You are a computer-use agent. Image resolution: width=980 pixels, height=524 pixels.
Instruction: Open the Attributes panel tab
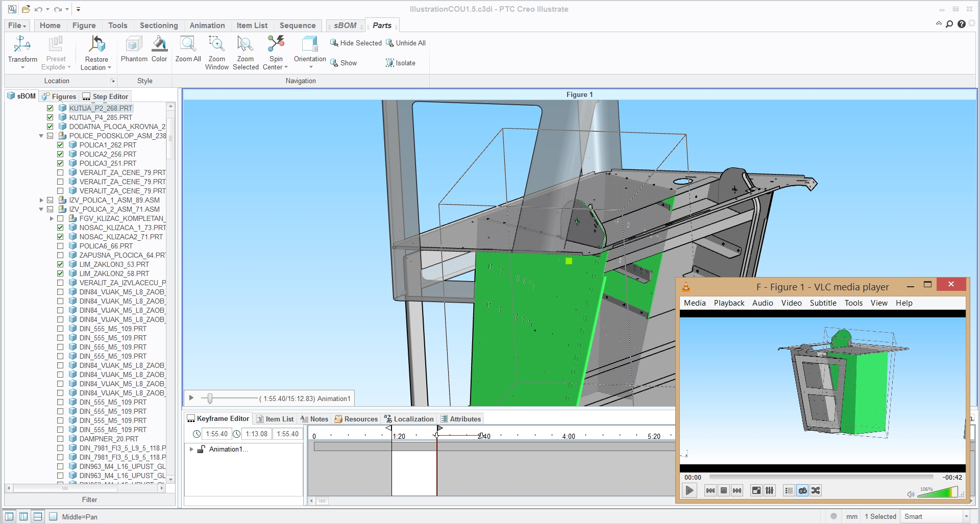[x=460, y=419]
